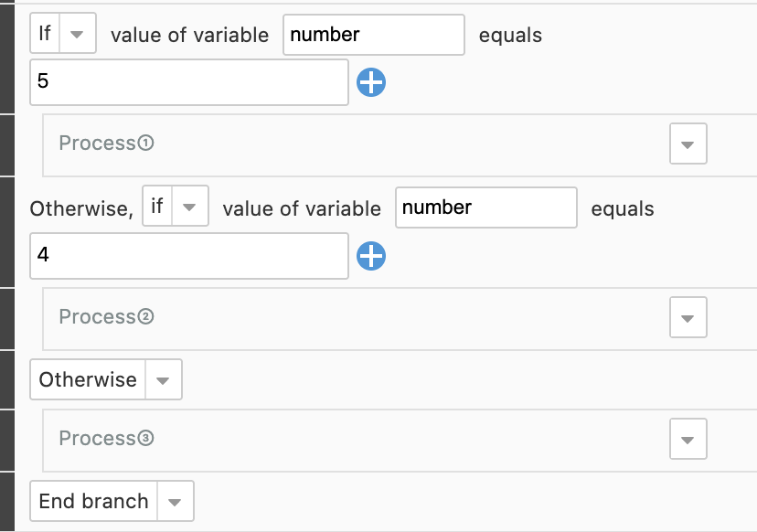Click the blue plus icon next to value 4
Screen dimensions: 757x532
coord(371,256)
